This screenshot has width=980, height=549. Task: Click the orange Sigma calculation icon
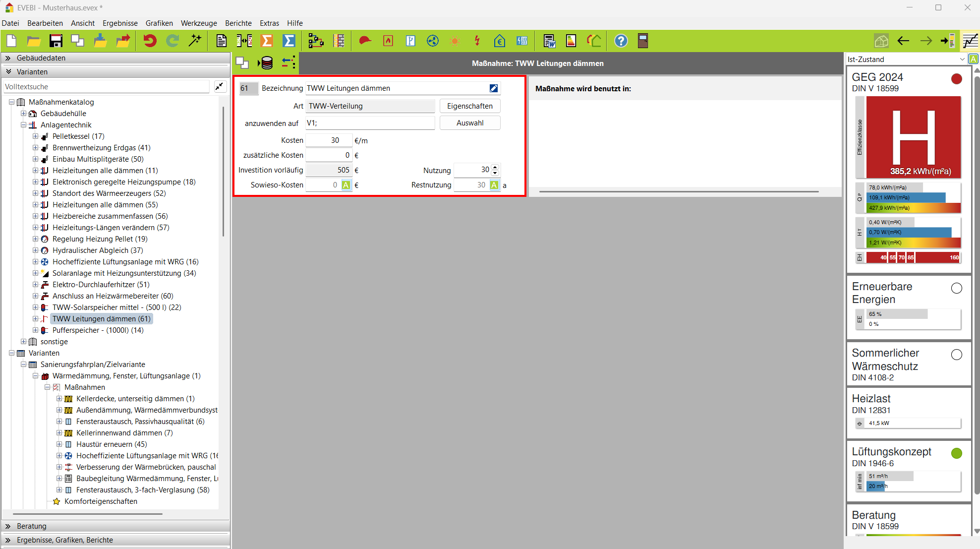click(267, 41)
